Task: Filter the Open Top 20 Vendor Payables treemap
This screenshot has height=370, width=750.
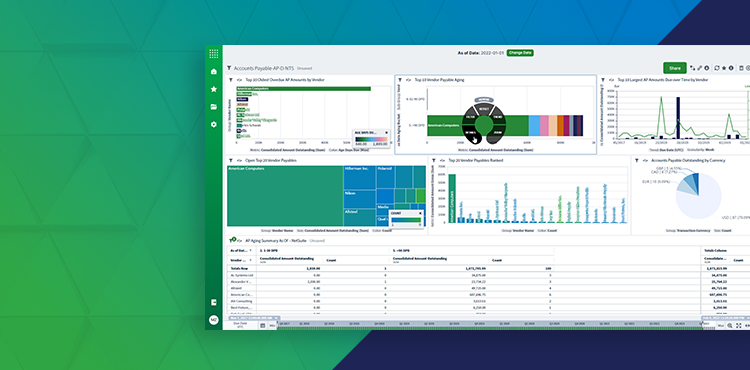Action: coord(231,161)
